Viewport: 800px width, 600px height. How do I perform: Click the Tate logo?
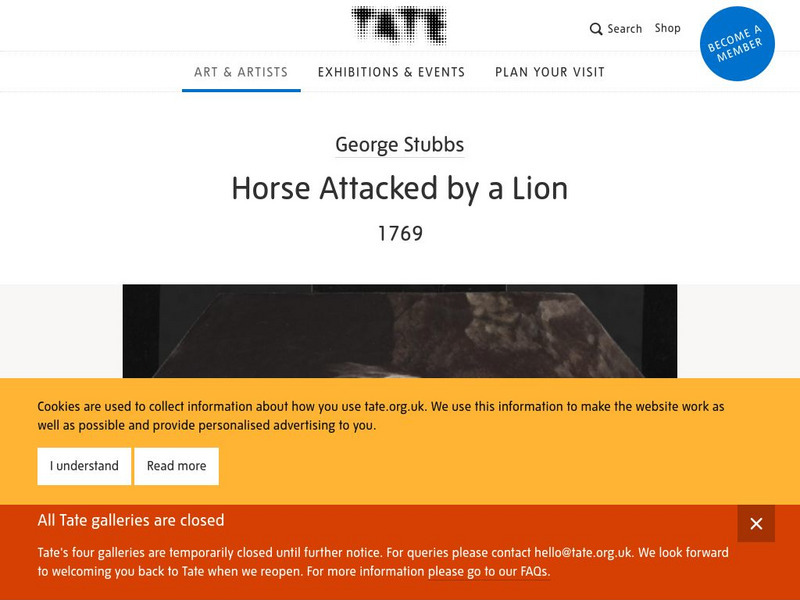(x=399, y=26)
